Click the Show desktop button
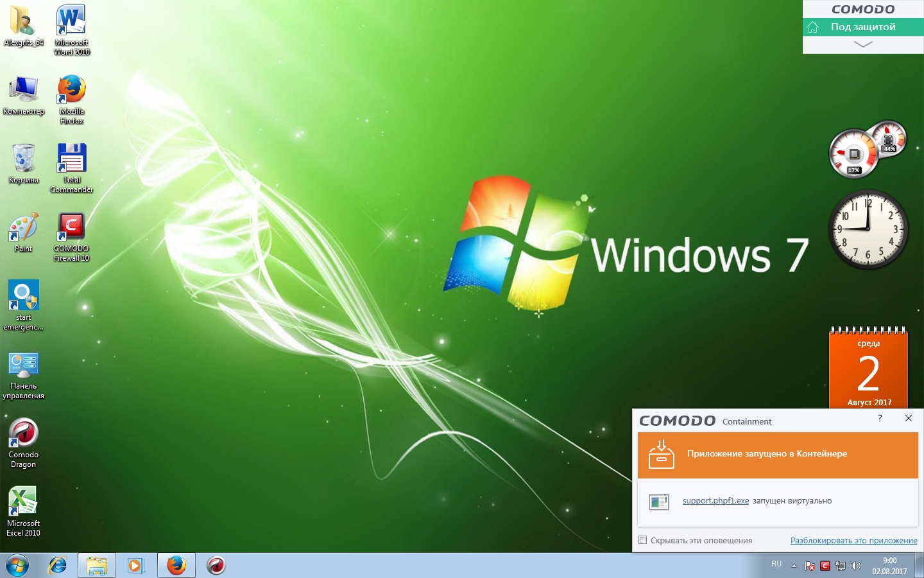Image resolution: width=924 pixels, height=578 pixels. coord(920,566)
